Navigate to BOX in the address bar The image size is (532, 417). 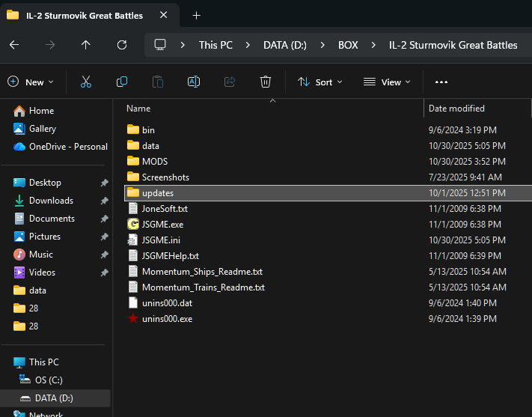click(347, 45)
